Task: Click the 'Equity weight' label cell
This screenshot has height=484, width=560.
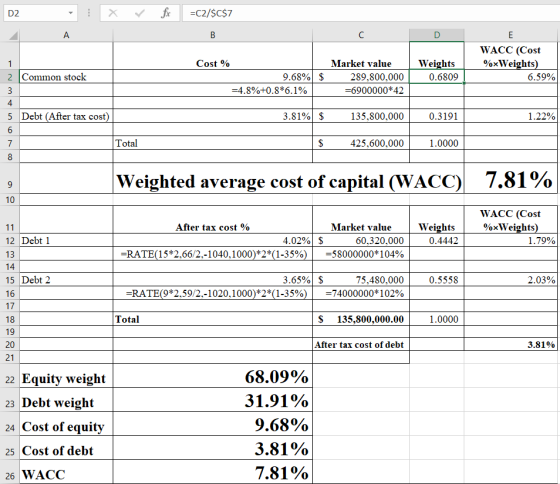Action: (66, 376)
